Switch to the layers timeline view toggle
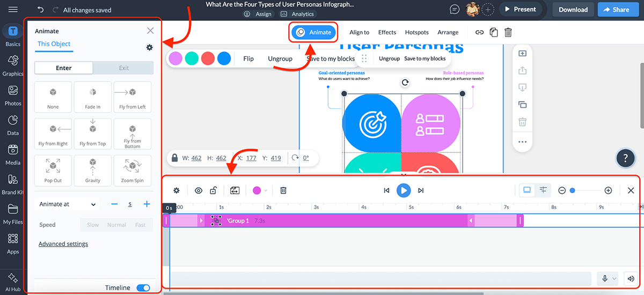 [x=543, y=190]
